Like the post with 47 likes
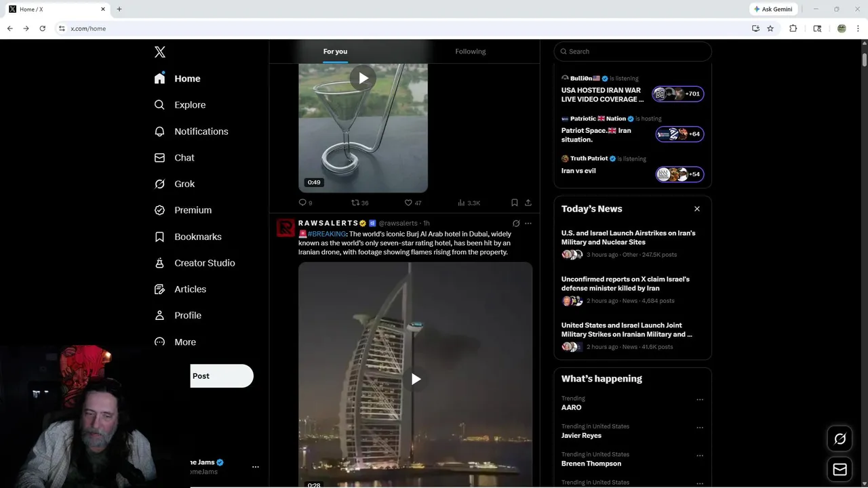Viewport: 868px width, 488px height. (x=413, y=203)
